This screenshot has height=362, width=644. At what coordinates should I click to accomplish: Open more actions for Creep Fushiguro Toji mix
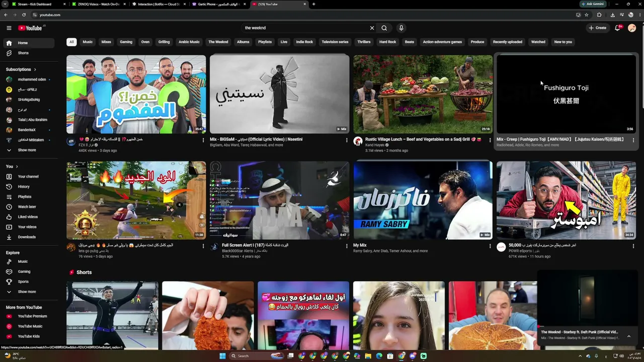point(633,140)
